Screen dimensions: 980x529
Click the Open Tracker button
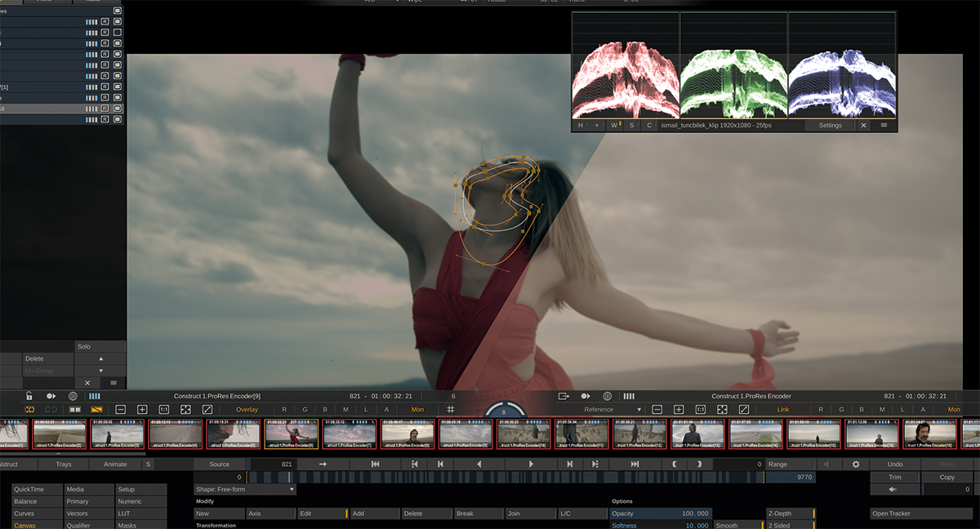coord(921,513)
